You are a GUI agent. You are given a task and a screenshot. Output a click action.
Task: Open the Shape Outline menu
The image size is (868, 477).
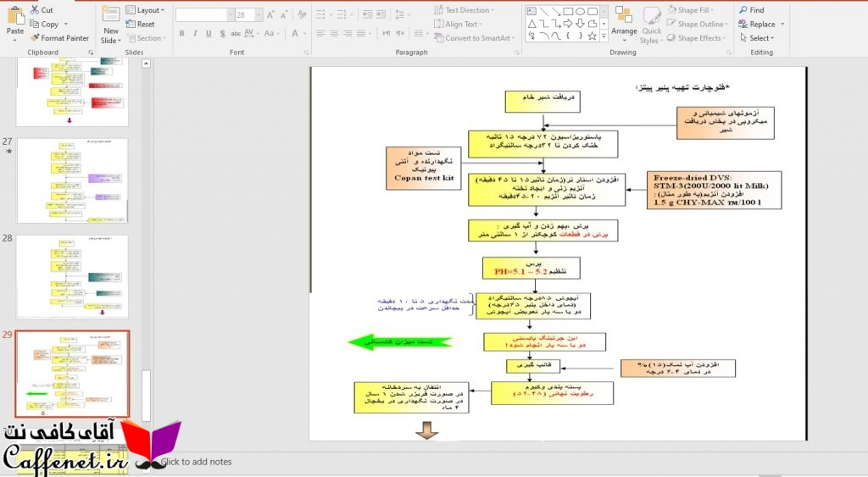697,24
